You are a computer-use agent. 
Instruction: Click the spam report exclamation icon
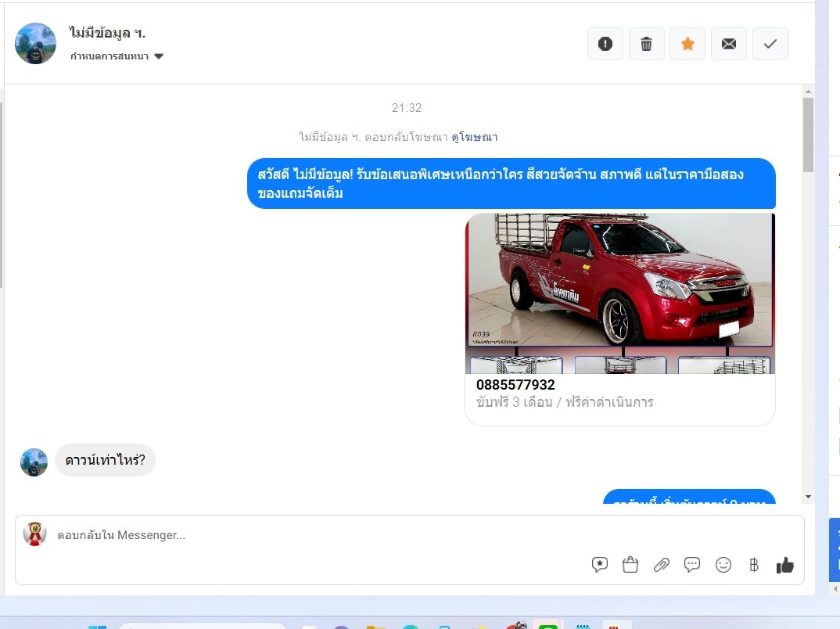605,44
